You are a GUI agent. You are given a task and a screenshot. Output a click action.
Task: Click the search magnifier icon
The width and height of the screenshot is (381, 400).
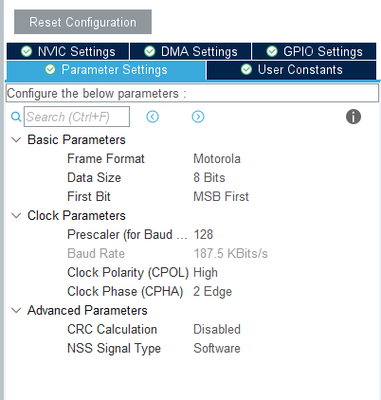(16, 117)
